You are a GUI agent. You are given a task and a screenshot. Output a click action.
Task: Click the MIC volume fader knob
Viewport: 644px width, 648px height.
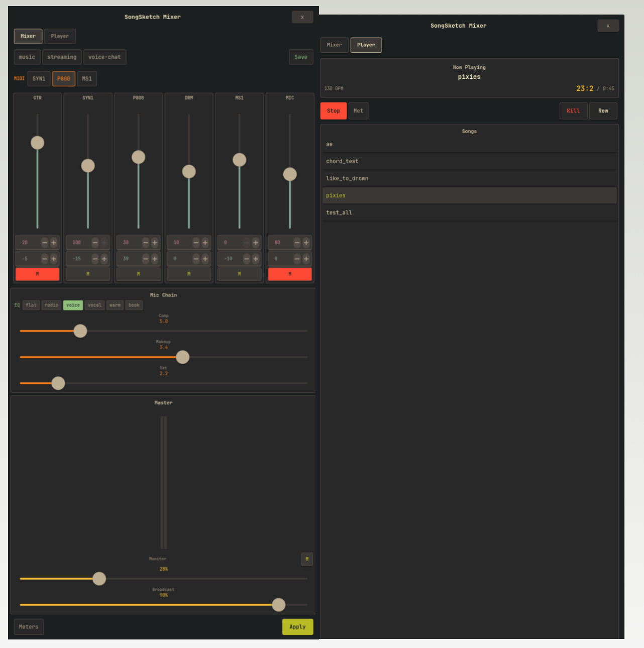coord(290,174)
